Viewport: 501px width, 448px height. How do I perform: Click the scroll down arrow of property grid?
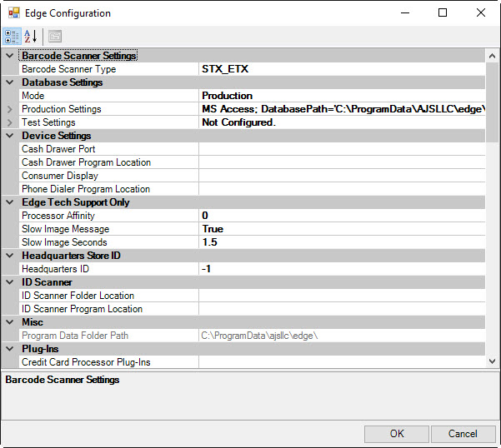click(x=492, y=361)
